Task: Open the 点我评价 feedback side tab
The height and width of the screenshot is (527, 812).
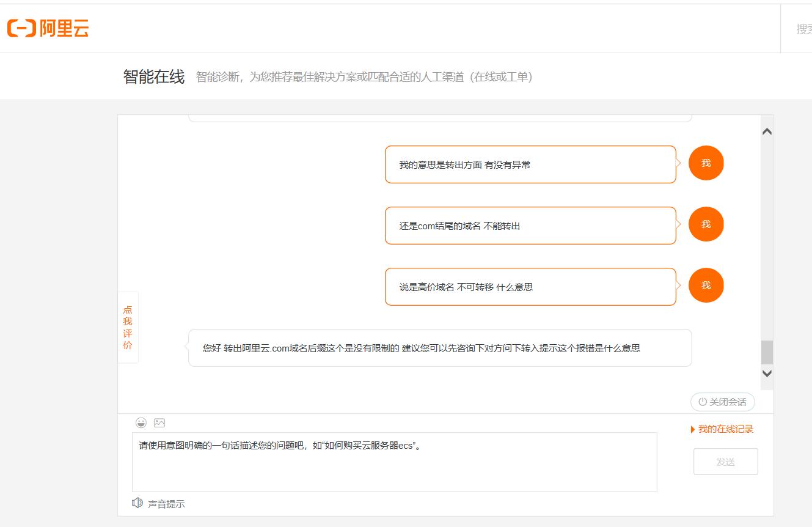Action: point(127,327)
